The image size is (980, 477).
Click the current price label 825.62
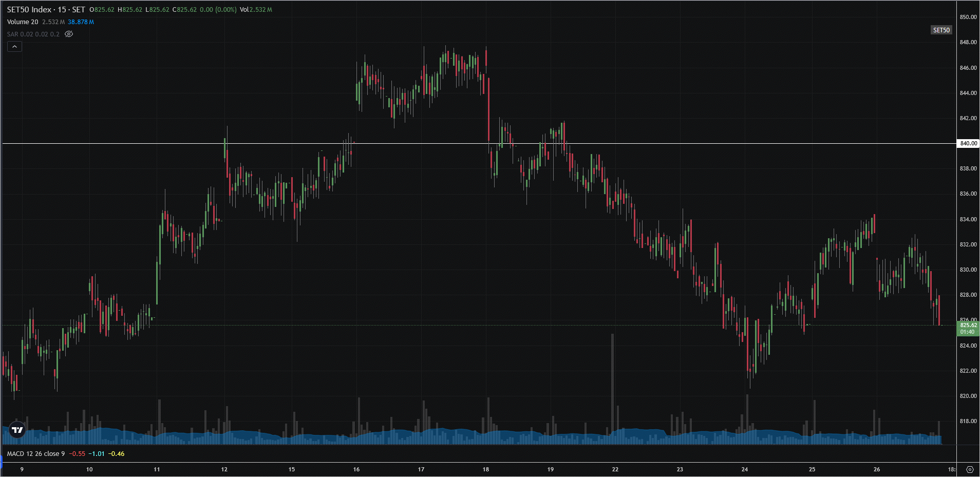point(968,326)
